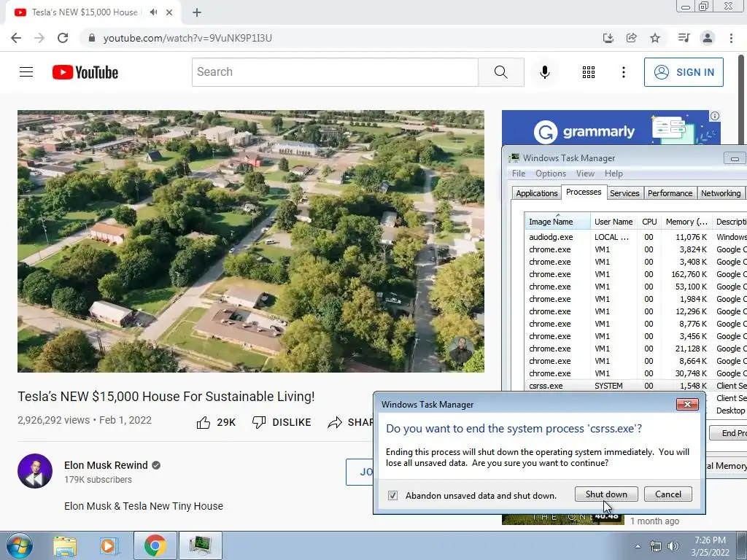Open Chrome profile avatar
Image resolution: width=747 pixels, height=560 pixels.
coord(708,38)
